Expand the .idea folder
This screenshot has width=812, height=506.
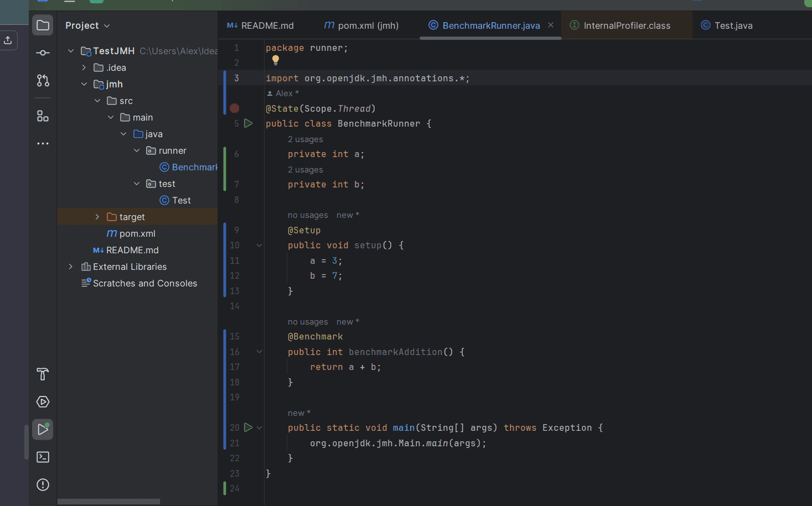pyautogui.click(x=84, y=67)
